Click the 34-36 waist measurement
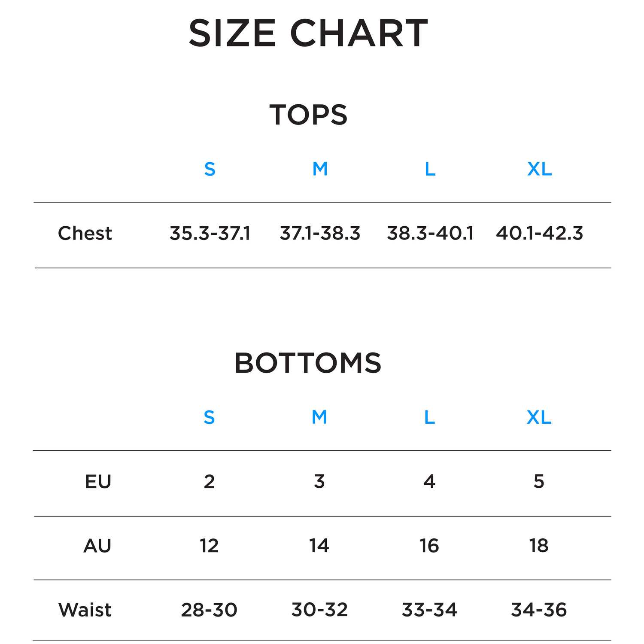Viewport: 644px width, 644px height. click(x=539, y=610)
